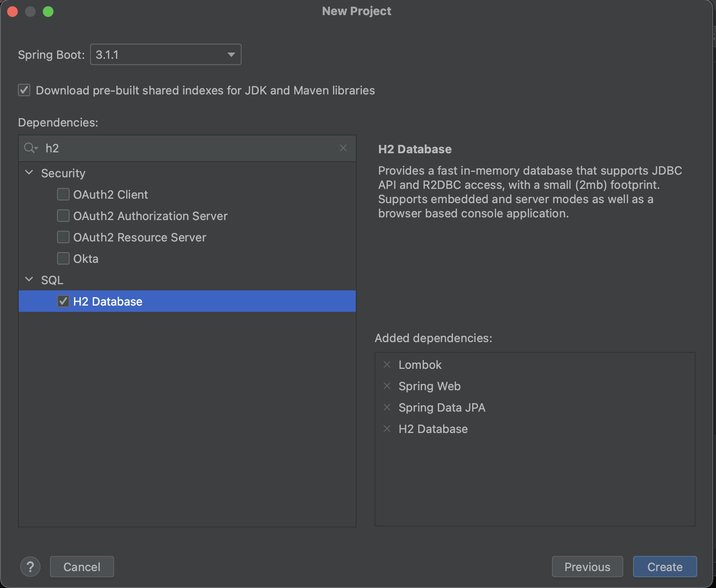Image resolution: width=716 pixels, height=588 pixels.
Task: Select the Okta row text
Action: click(86, 259)
